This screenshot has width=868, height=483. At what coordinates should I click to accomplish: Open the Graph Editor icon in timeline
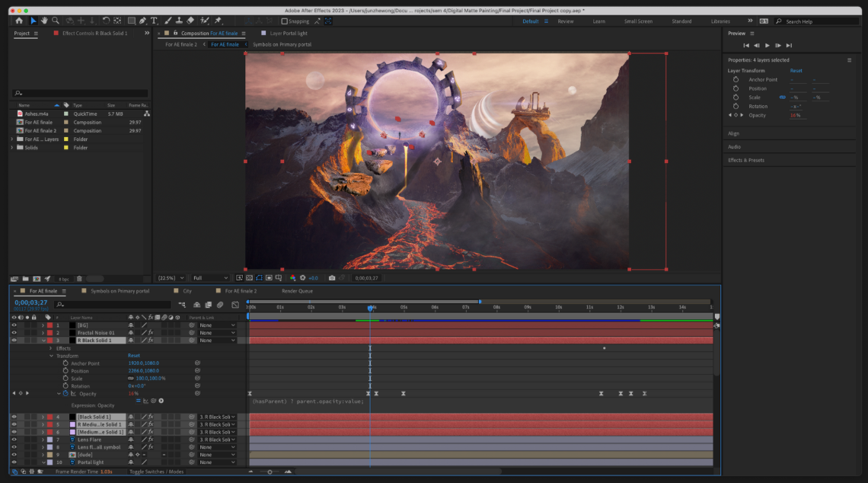click(x=235, y=305)
